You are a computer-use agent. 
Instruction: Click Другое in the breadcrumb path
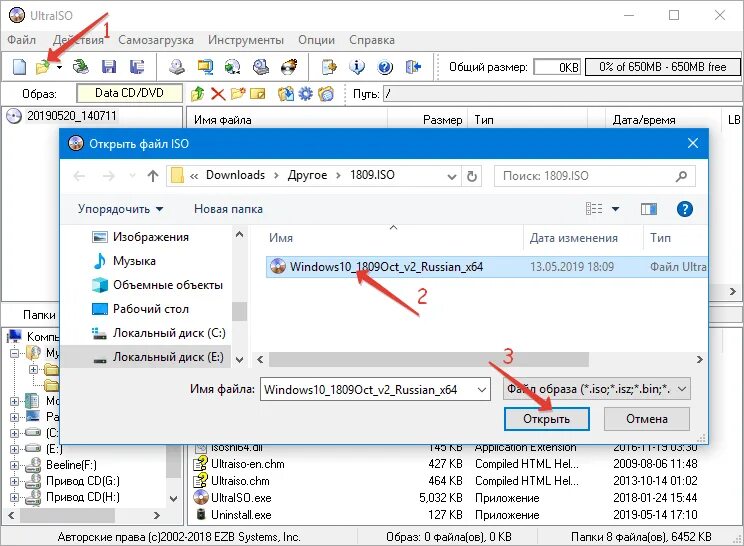(307, 175)
